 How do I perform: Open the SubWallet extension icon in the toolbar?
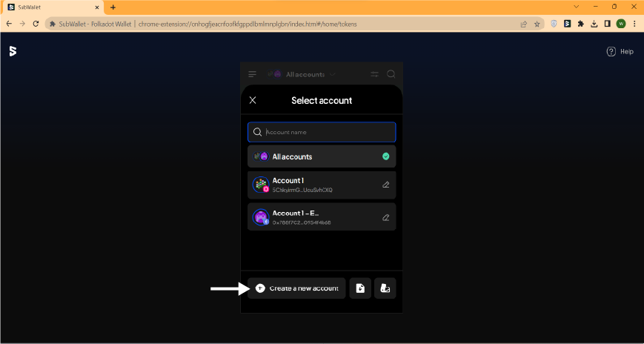pyautogui.click(x=567, y=24)
